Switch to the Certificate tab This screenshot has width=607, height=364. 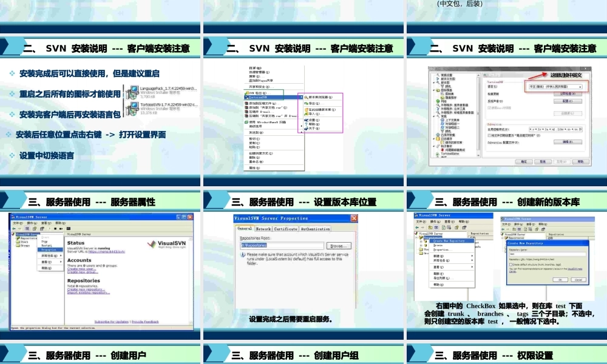point(286,229)
